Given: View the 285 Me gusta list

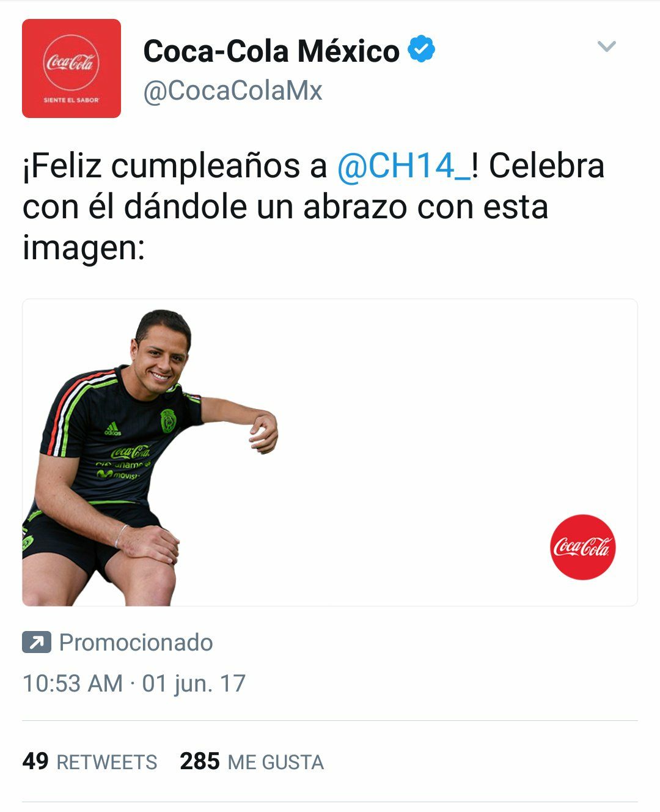Looking at the screenshot, I should click(252, 762).
